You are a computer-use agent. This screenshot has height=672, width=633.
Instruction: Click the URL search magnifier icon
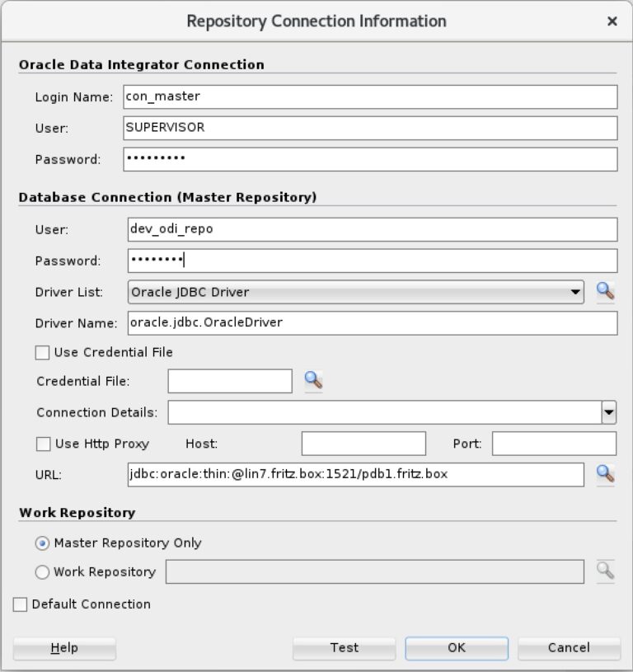coord(605,474)
